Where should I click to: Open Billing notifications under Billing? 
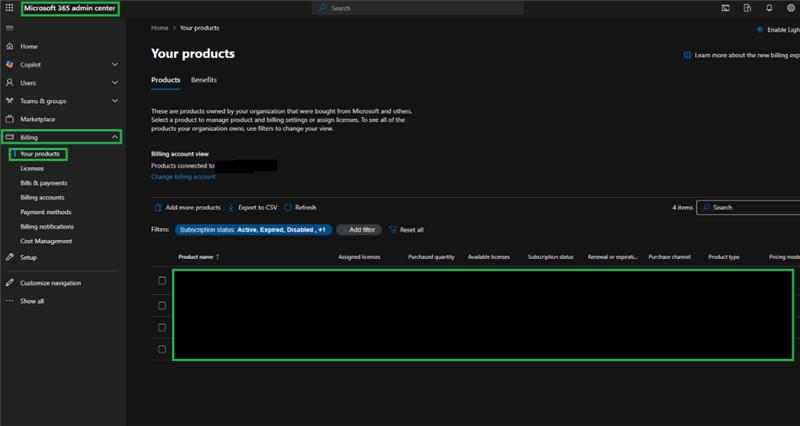[47, 227]
